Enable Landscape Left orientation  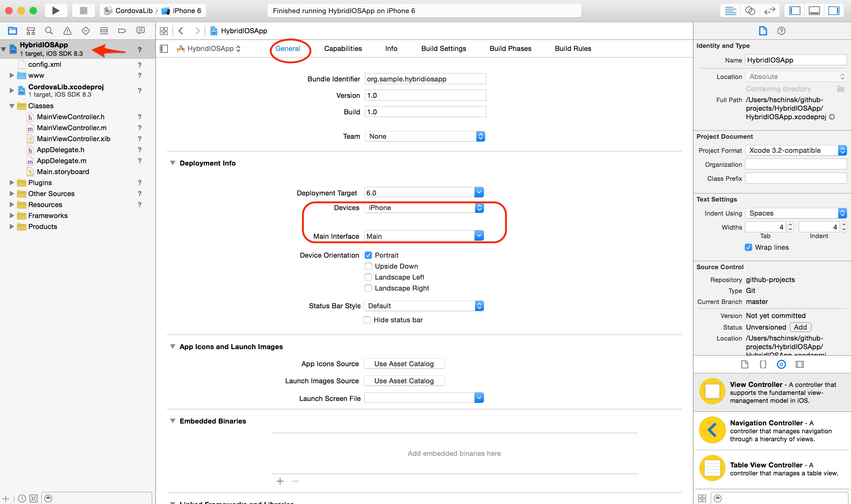pyautogui.click(x=368, y=277)
